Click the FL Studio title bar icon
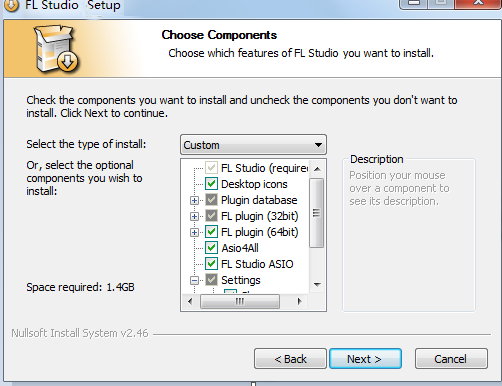 [x=11, y=5]
